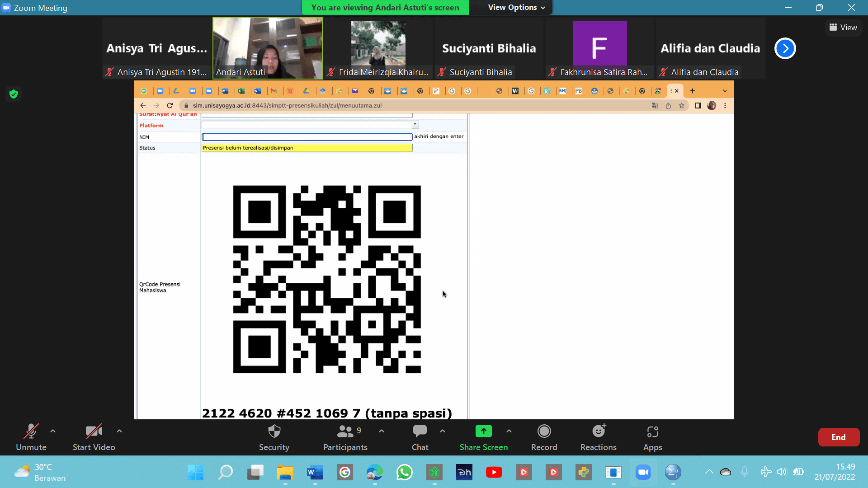Toggle browser side panel icon
The image size is (868, 488).
coord(698,105)
